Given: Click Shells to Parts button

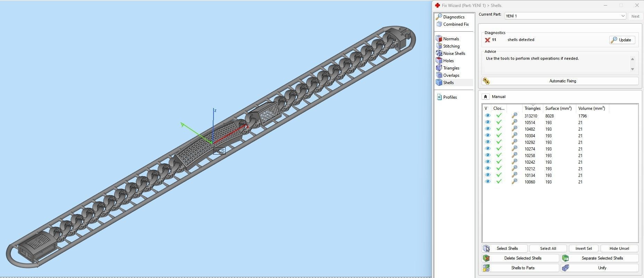Looking at the screenshot, I should pos(520,268).
